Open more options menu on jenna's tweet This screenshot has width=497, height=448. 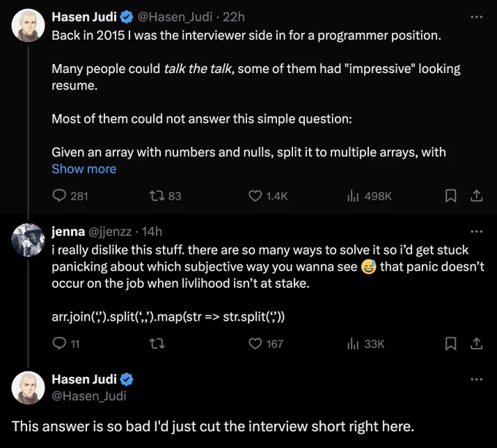[x=477, y=232]
